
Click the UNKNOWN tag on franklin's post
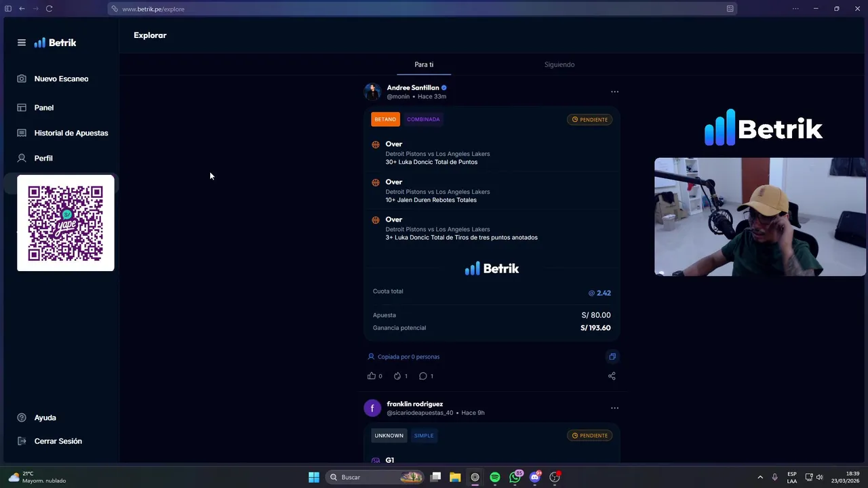tap(389, 435)
